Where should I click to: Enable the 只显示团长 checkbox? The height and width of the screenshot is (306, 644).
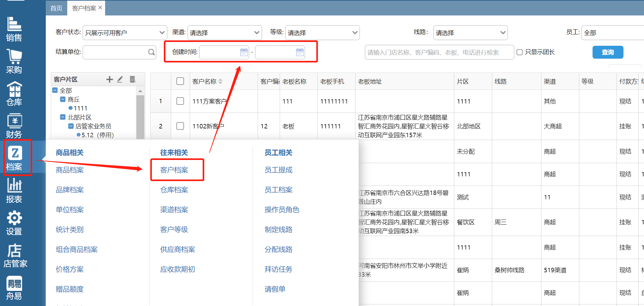point(520,52)
